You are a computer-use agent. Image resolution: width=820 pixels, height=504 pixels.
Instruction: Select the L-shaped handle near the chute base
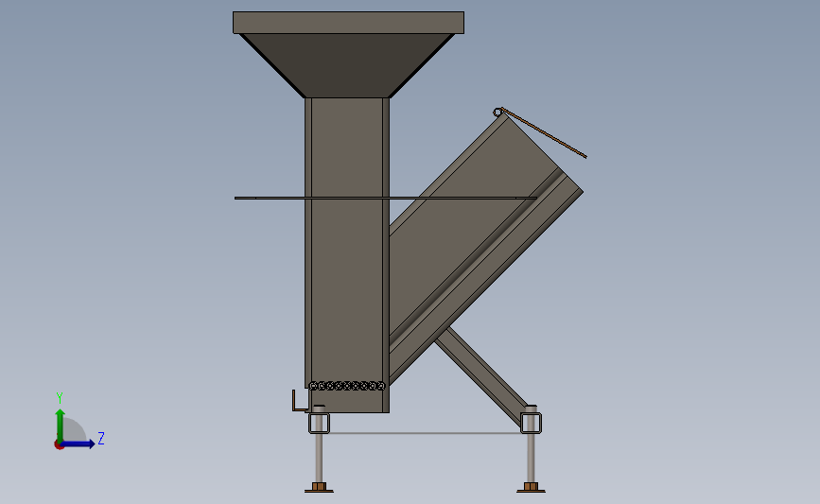point(300,401)
